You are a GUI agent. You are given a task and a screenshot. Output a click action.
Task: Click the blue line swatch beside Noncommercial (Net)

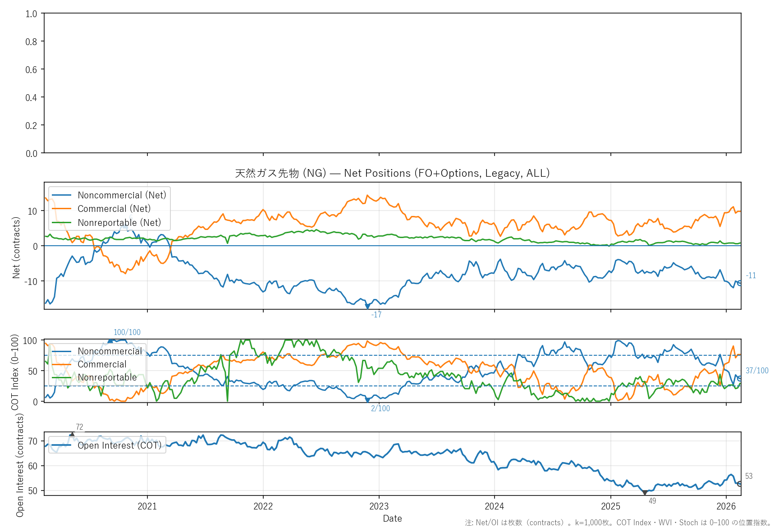62,195
